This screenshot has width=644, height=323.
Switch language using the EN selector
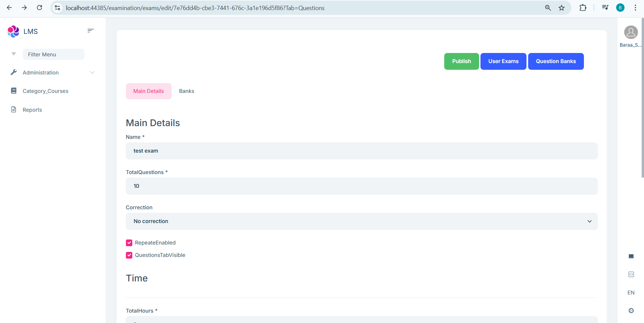(x=631, y=292)
